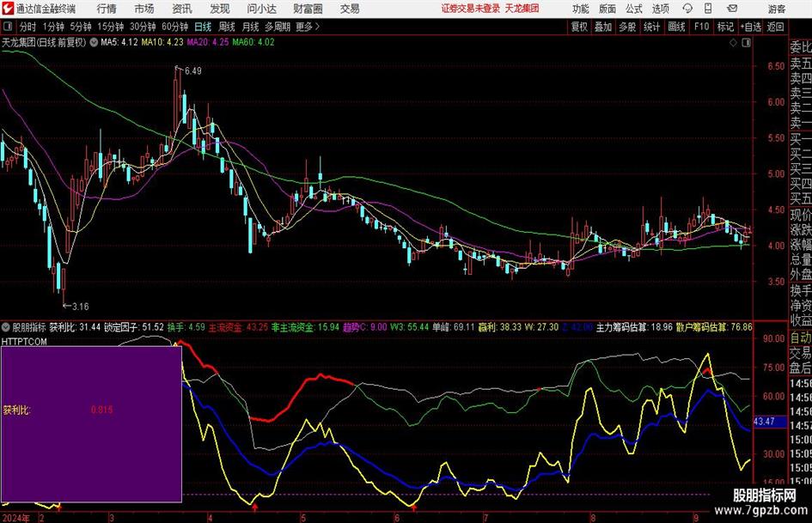Screen dimensions: 812x523
Task: Open the 版面 menu
Action: 607,9
